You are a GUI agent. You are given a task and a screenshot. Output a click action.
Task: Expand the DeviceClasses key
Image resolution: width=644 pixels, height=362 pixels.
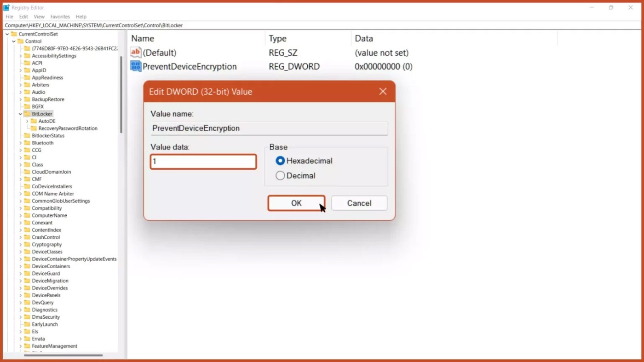[20, 252]
